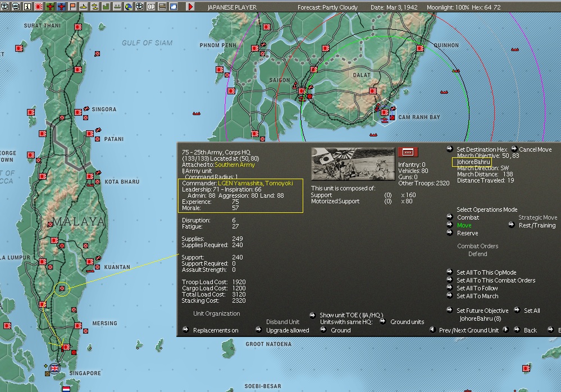Open the globe toolbar icon
The width and height of the screenshot is (561, 392).
point(128,6)
